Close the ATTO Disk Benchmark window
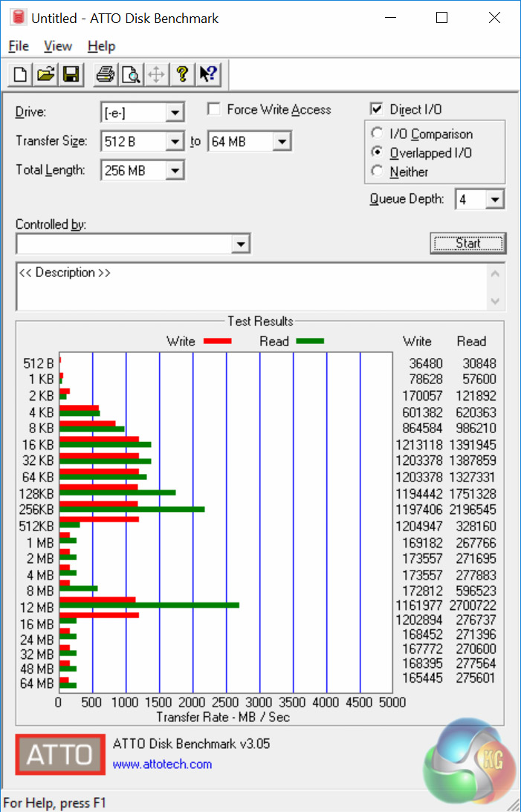521x812 pixels. (494, 18)
